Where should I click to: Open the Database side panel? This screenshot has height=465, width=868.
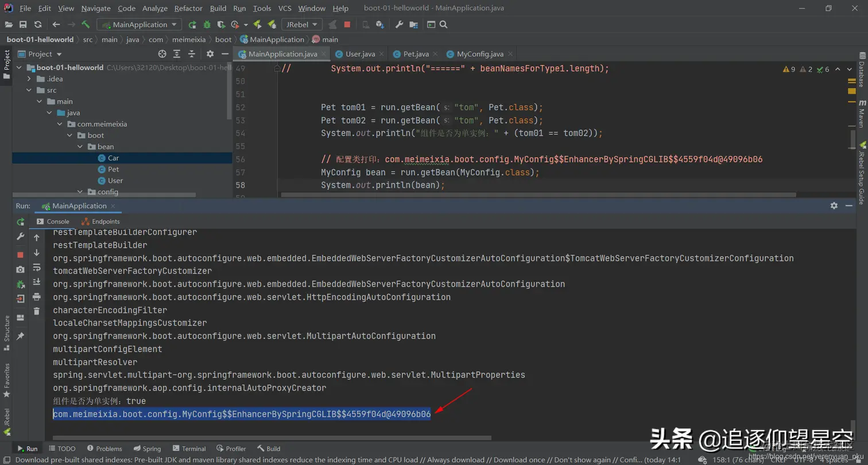(x=862, y=70)
